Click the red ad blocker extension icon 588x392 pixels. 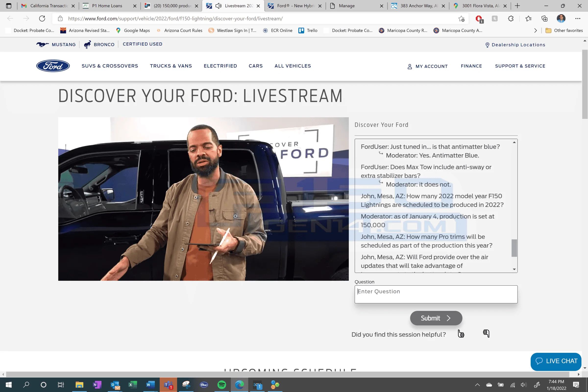[x=479, y=19]
